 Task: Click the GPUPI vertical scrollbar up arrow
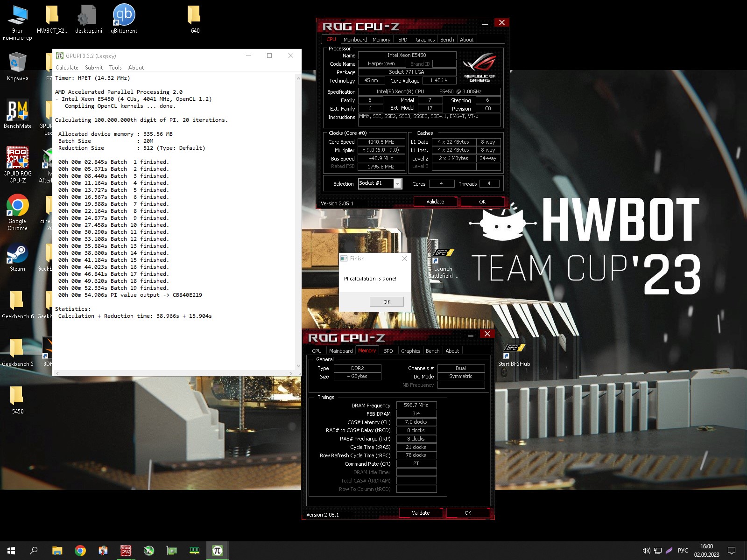pos(298,78)
